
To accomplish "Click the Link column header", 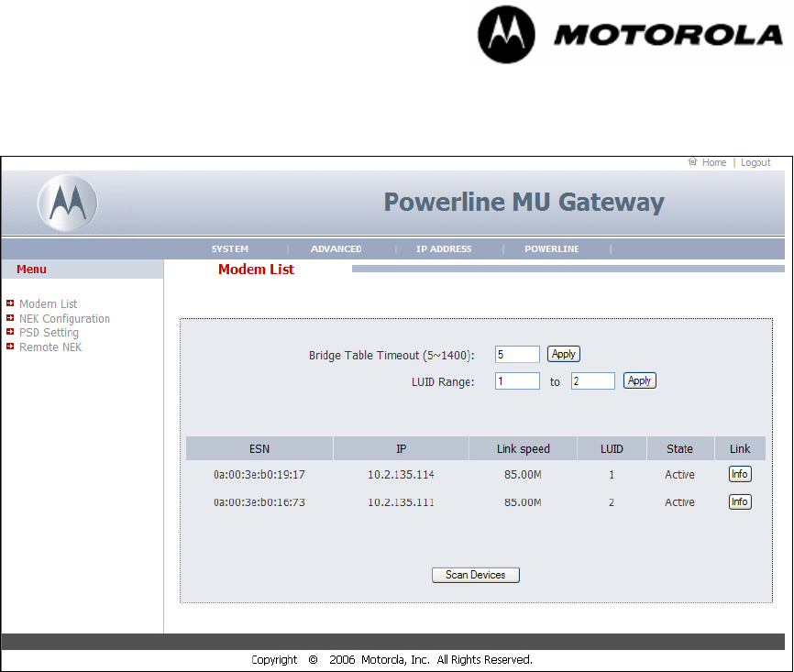I will click(x=740, y=448).
